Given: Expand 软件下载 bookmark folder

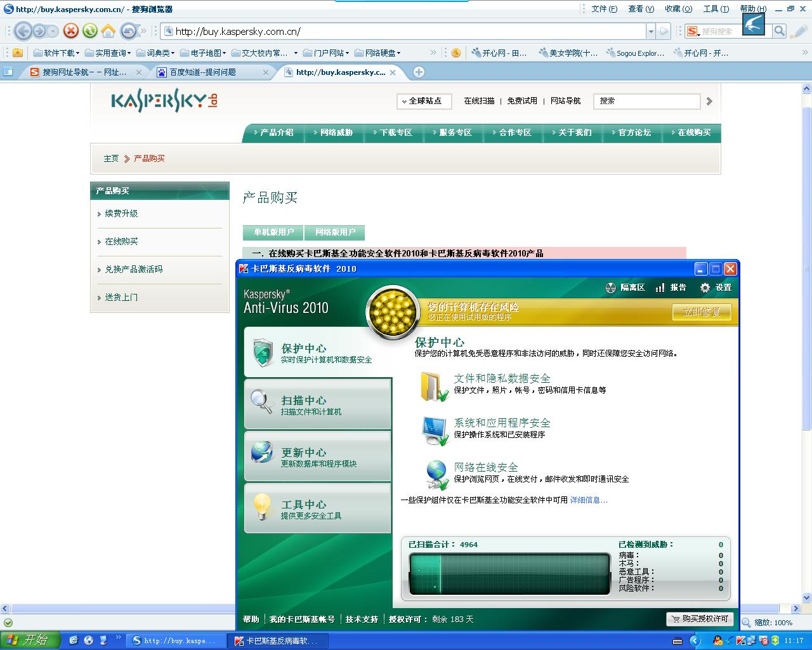Looking at the screenshot, I should tap(56, 53).
